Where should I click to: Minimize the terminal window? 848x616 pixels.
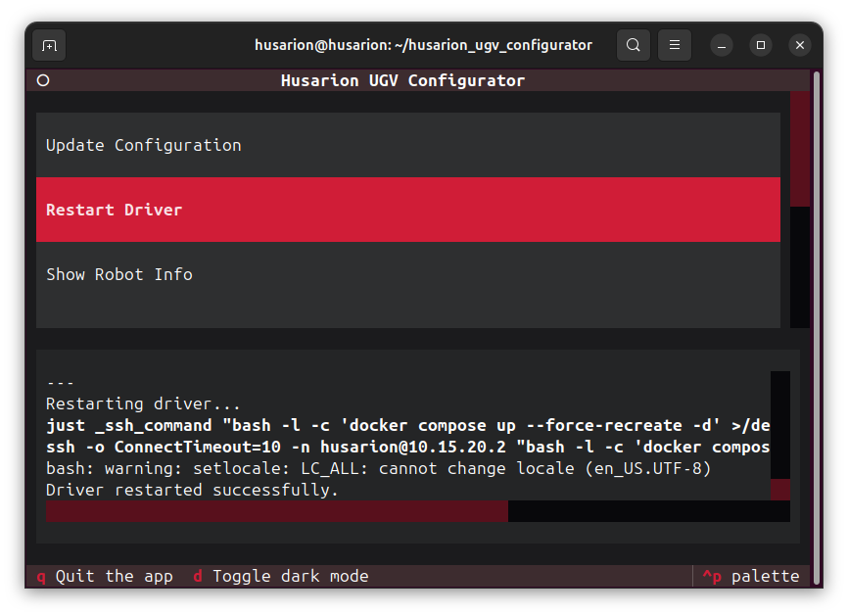[x=722, y=45]
